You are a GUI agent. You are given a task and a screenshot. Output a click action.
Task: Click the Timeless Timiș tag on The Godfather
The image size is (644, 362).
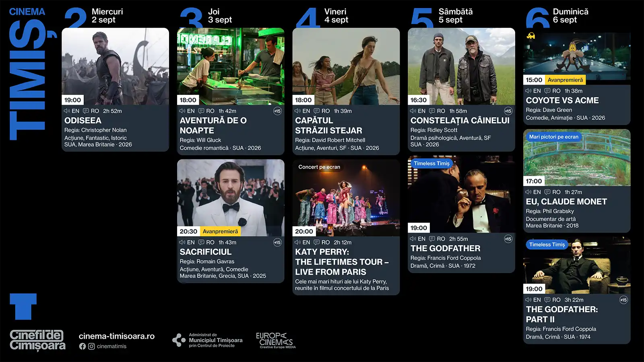coord(431,164)
